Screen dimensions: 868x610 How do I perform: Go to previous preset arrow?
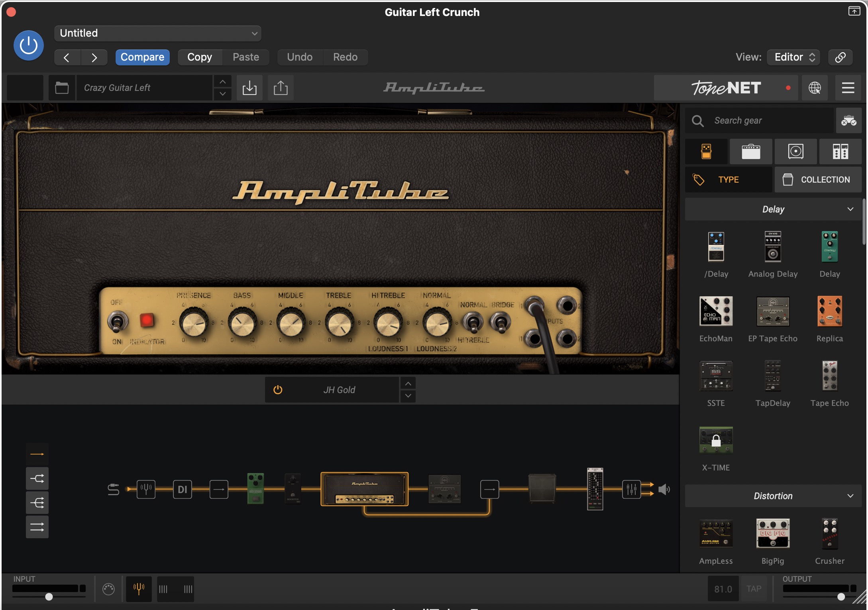click(x=67, y=57)
